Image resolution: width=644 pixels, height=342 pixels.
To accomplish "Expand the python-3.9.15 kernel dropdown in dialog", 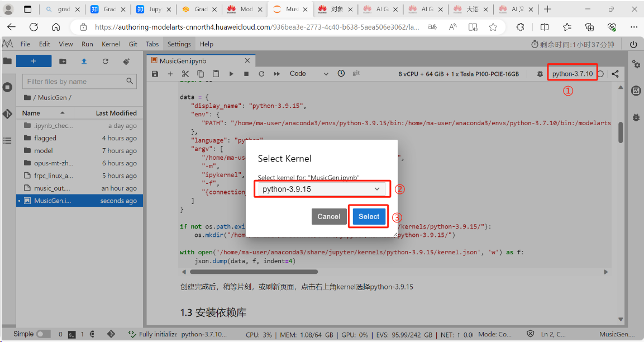I will coord(322,189).
